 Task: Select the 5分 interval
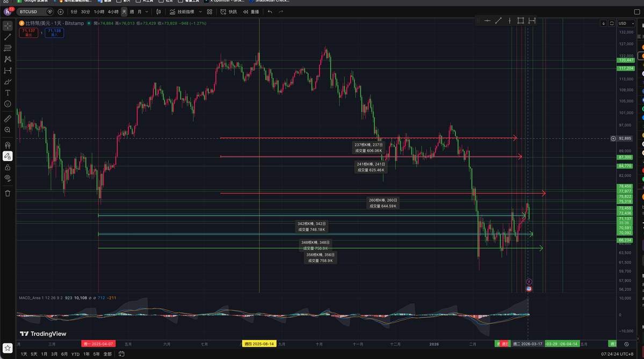coord(74,12)
